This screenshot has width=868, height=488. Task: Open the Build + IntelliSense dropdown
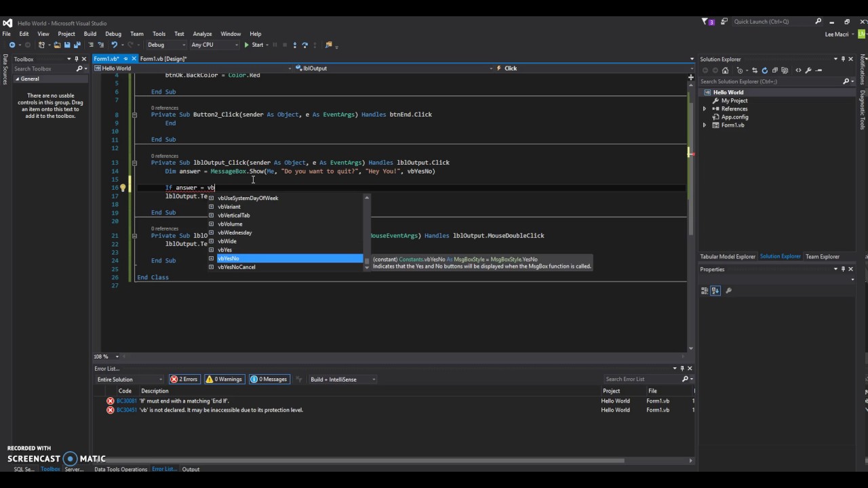(x=342, y=380)
